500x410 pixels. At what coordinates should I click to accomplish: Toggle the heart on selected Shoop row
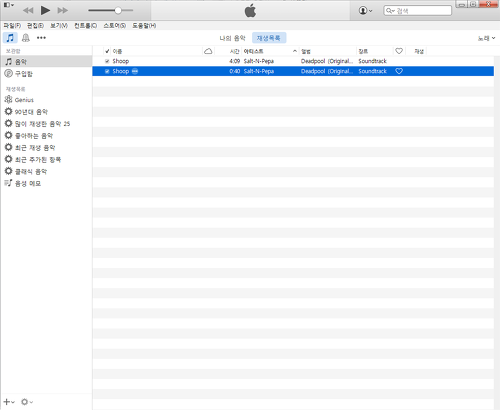(x=399, y=71)
